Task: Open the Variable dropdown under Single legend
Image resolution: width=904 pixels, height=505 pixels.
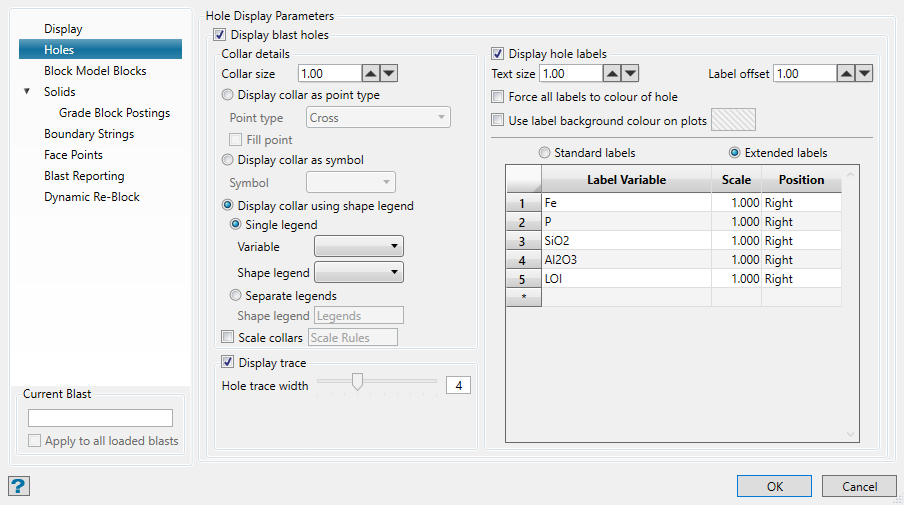Action: (x=359, y=246)
